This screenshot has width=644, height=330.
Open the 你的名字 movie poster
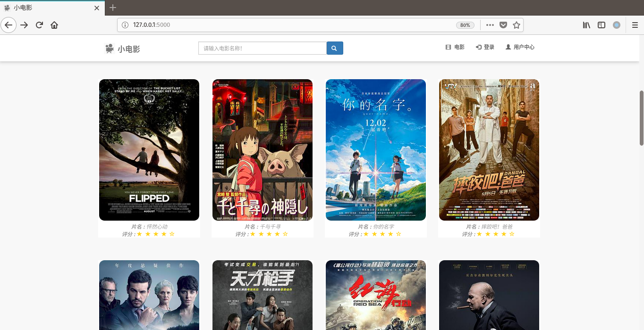[376, 150]
